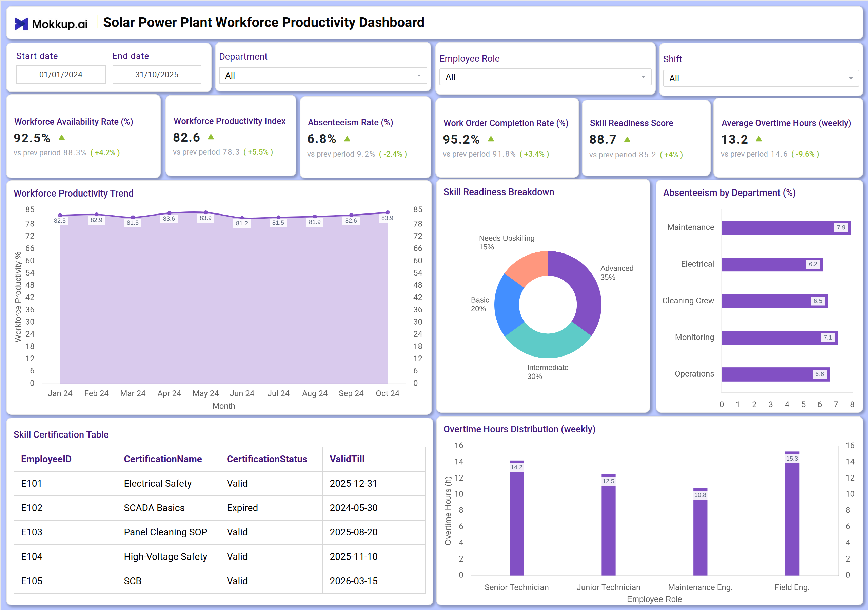868x610 pixels.
Task: Click the Junior Technician overtime bar
Action: 608,525
